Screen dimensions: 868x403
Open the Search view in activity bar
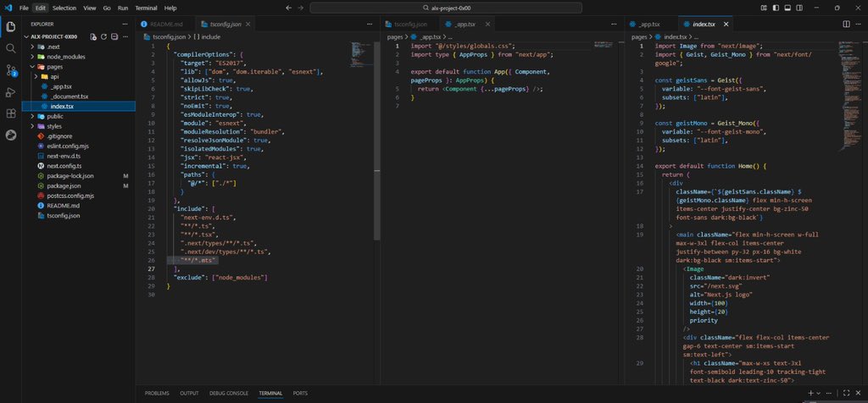(x=10, y=48)
